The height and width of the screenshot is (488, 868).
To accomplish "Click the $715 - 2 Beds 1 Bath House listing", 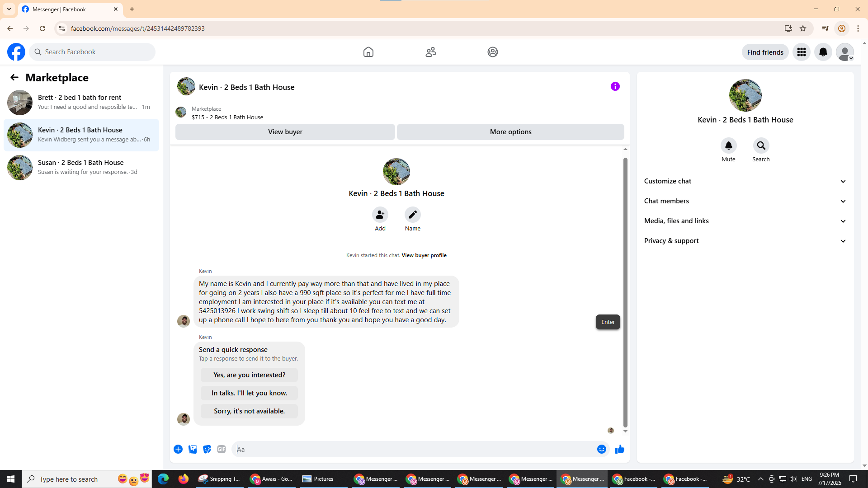I will coord(227,117).
